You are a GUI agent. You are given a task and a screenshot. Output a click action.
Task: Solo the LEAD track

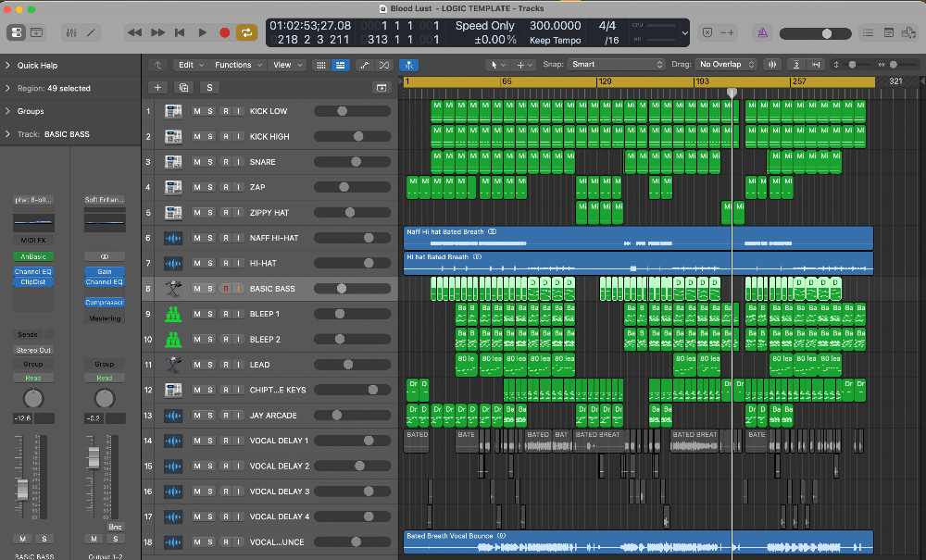tap(210, 365)
